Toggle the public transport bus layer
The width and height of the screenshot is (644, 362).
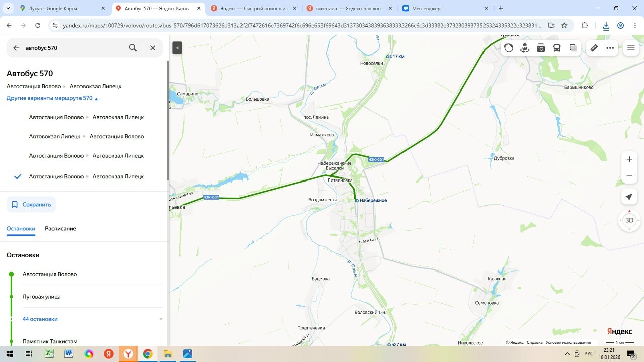click(x=557, y=48)
